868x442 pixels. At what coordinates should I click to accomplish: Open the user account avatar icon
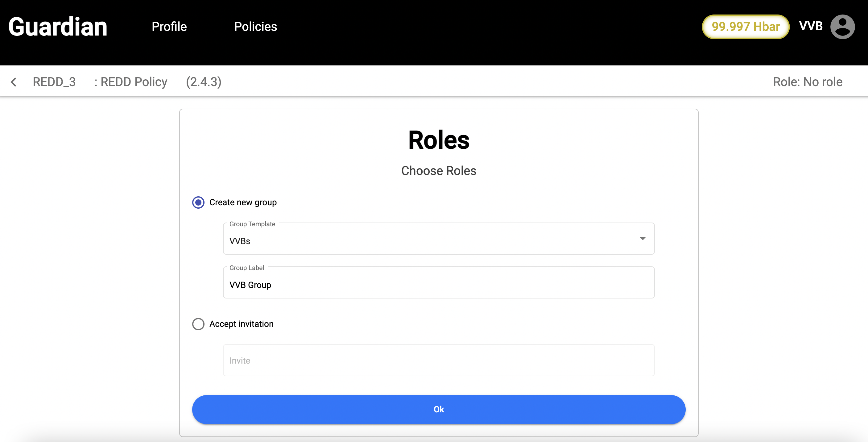pyautogui.click(x=842, y=27)
